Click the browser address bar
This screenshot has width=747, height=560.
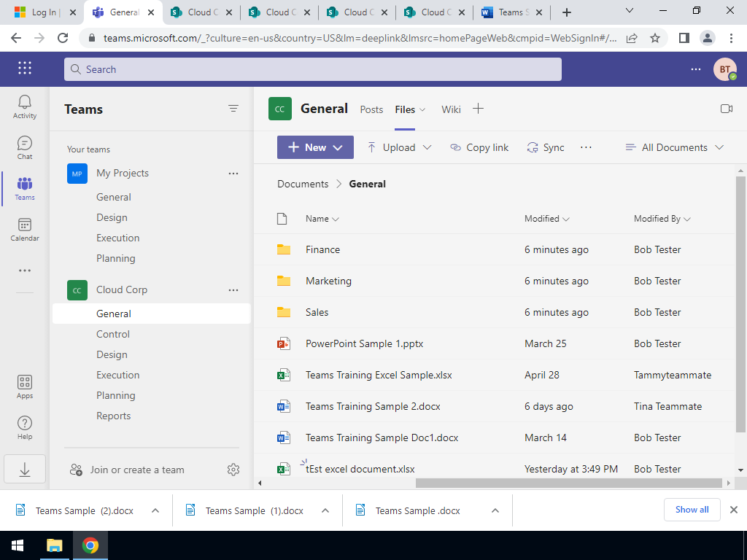[x=360, y=38]
